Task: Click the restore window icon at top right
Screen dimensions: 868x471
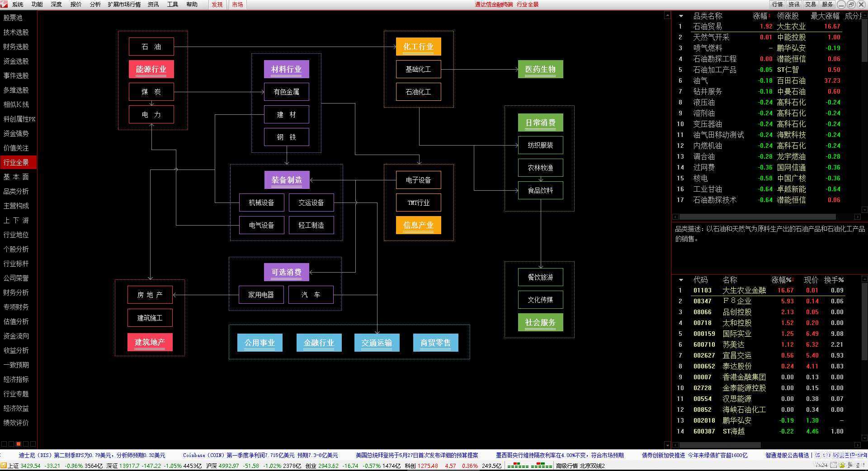Action: pyautogui.click(x=850, y=5)
